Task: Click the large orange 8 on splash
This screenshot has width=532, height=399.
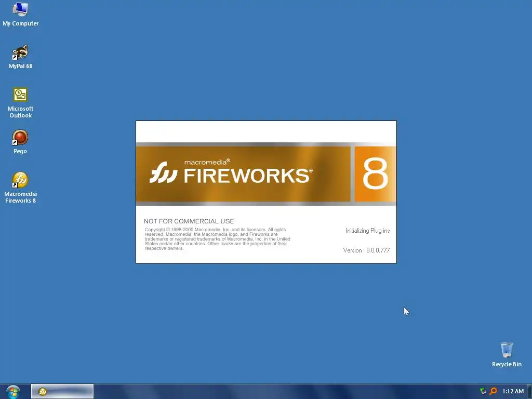Action: 375,174
